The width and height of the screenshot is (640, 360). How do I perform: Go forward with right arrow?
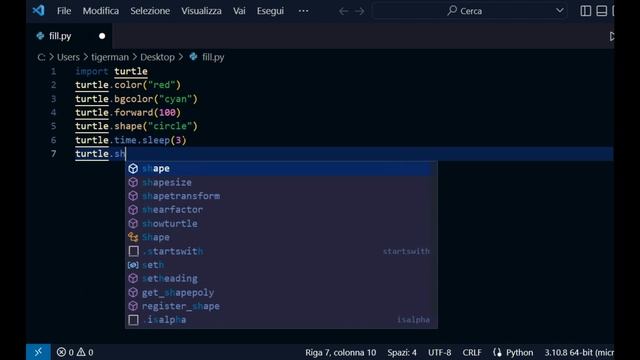360,11
